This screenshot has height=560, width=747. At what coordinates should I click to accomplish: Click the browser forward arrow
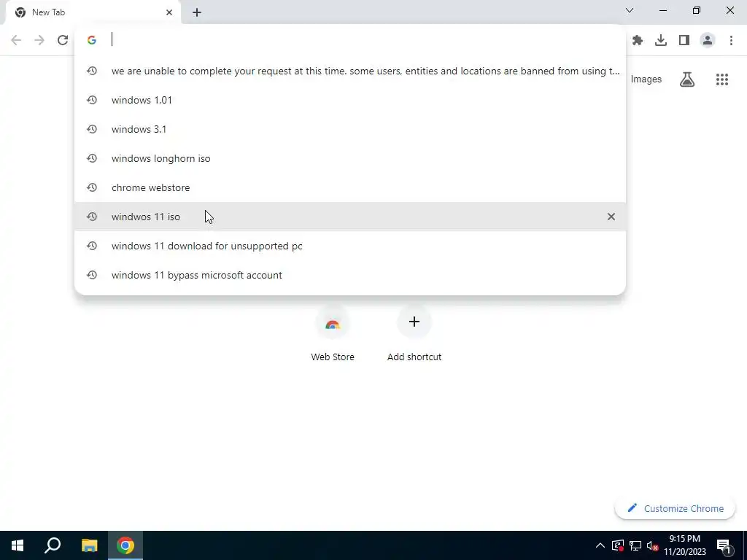click(x=39, y=40)
